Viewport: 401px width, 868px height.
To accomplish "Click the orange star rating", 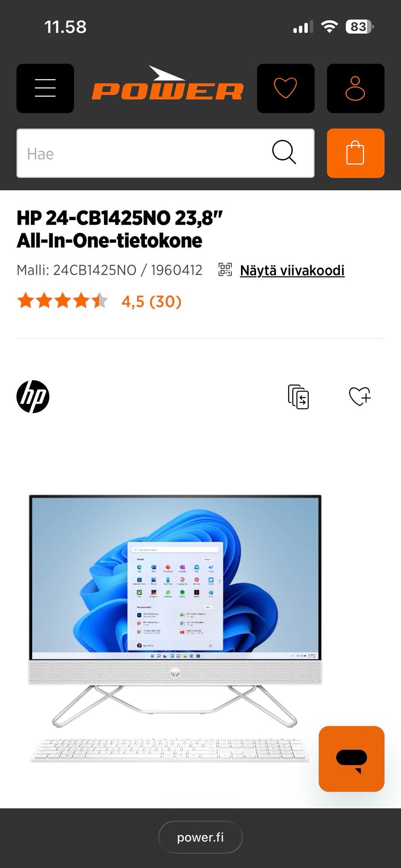I will (63, 301).
